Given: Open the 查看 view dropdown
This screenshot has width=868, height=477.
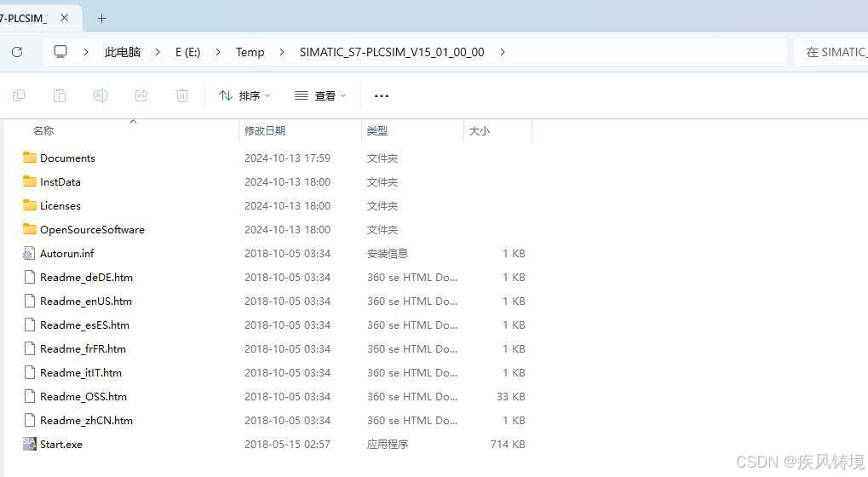Looking at the screenshot, I should (320, 95).
